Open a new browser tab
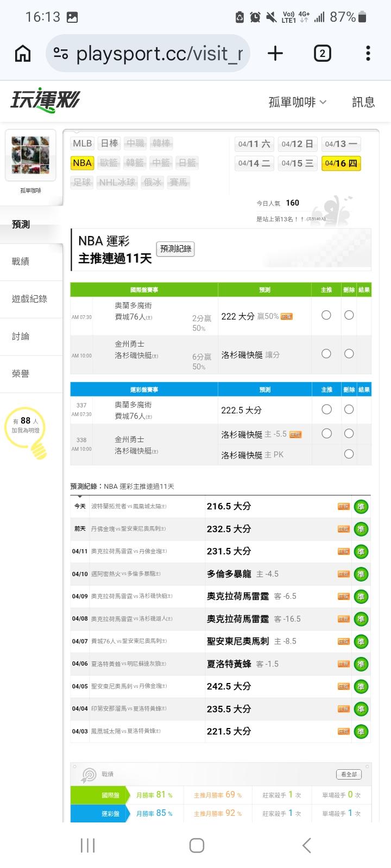Image resolution: width=391 pixels, height=868 pixels. [x=275, y=53]
